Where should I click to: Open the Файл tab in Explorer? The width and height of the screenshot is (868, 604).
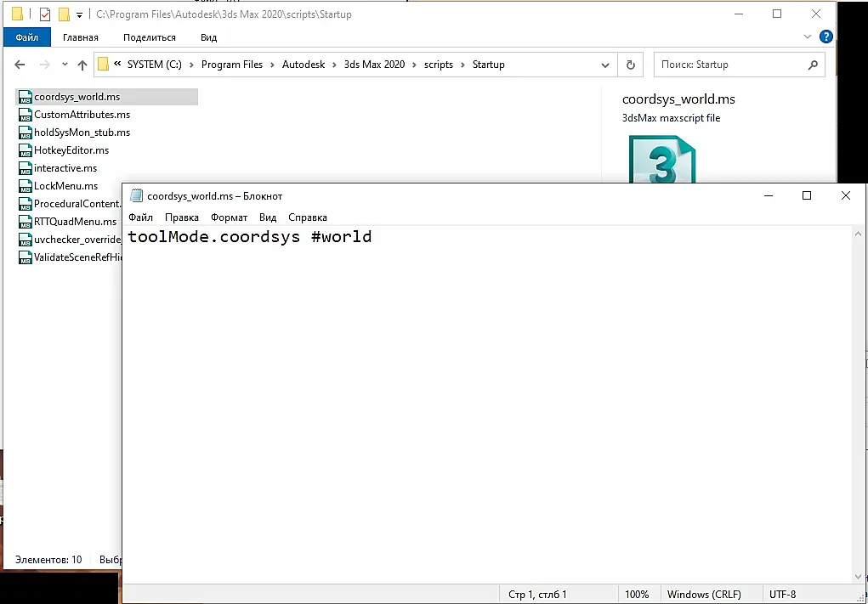point(27,37)
